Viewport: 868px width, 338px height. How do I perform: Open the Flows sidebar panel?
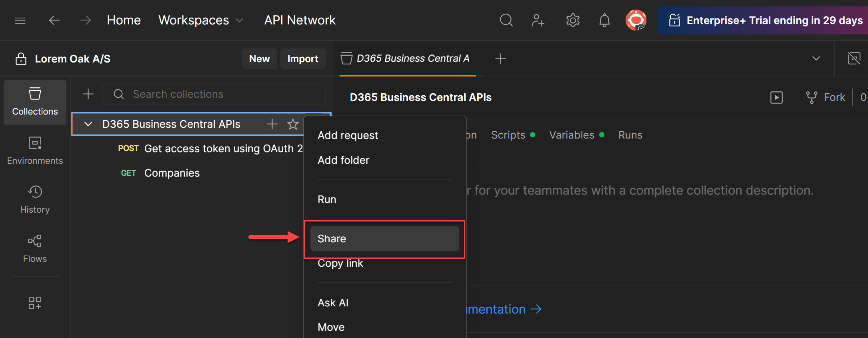pyautogui.click(x=35, y=249)
